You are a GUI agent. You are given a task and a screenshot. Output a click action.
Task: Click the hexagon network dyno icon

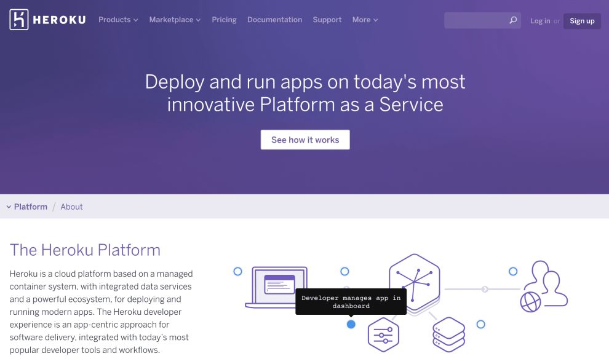415,283
